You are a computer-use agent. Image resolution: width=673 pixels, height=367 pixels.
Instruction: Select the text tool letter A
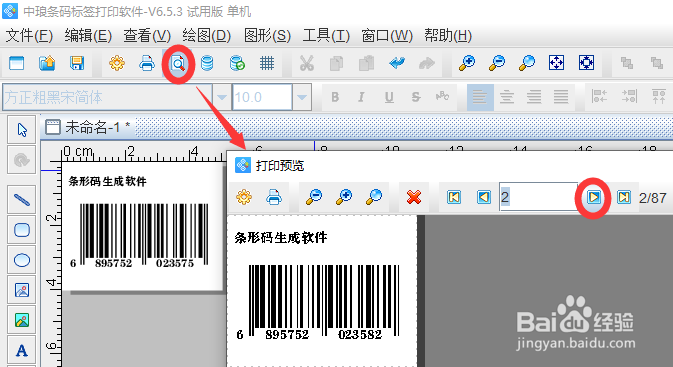(x=21, y=350)
